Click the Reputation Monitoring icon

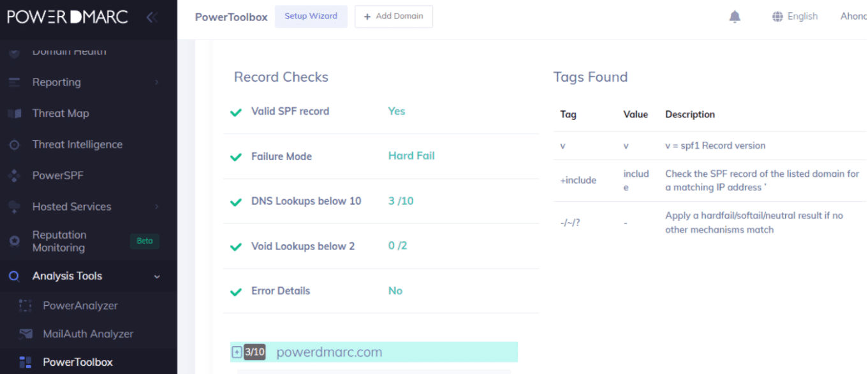click(x=15, y=241)
